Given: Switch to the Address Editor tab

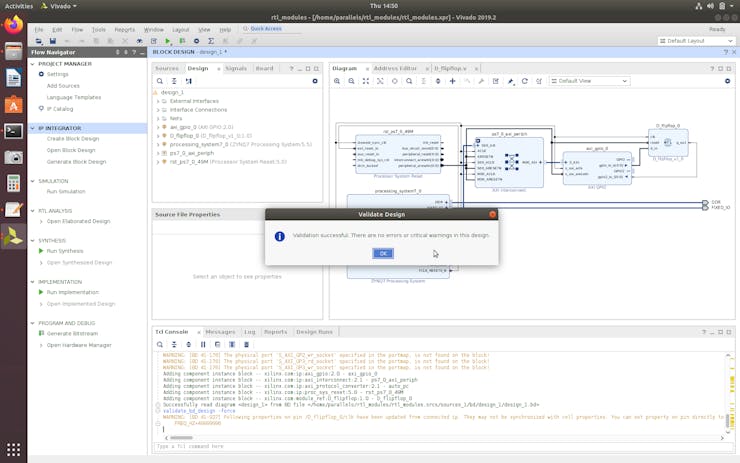Looking at the screenshot, I should [x=395, y=68].
